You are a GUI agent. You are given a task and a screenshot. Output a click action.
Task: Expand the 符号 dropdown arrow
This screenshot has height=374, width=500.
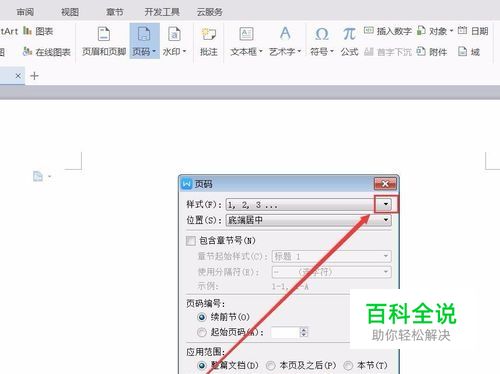coord(332,52)
